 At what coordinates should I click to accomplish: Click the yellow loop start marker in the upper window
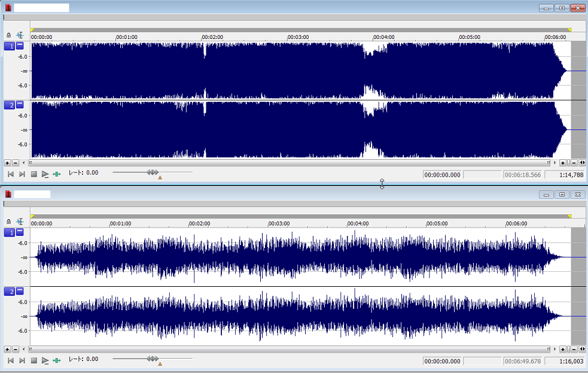click(x=33, y=30)
